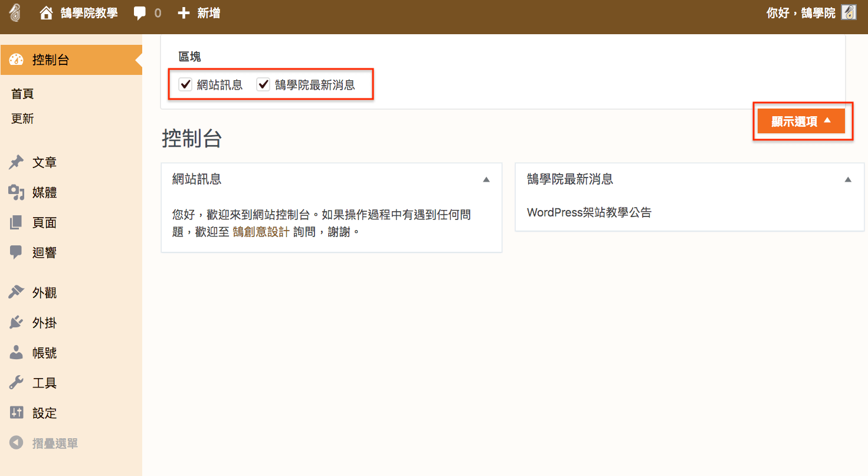Click the 網站訊息 checkbox label text
Viewport: 868px width, 476px height.
click(x=220, y=84)
